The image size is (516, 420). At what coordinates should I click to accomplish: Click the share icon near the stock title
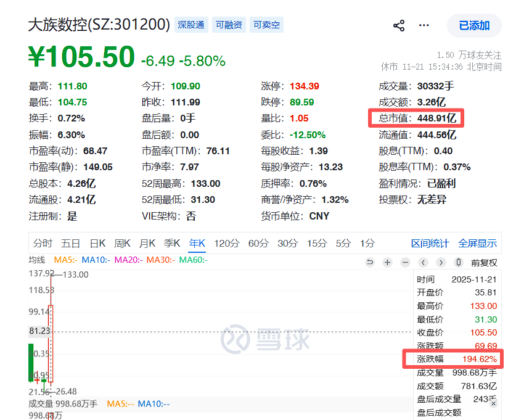coord(399,26)
